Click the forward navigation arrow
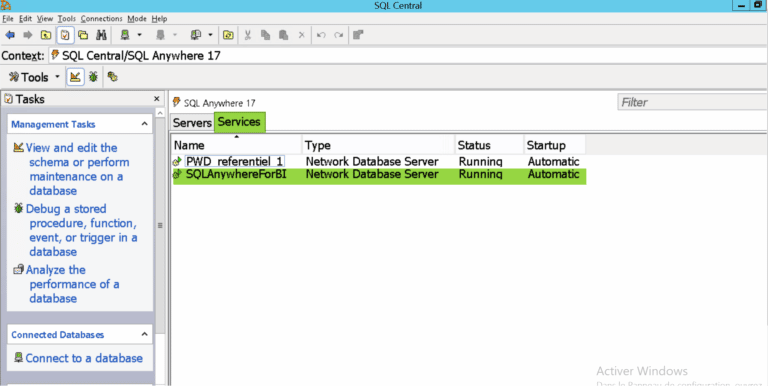Image resolution: width=768 pixels, height=386 pixels. click(27, 35)
